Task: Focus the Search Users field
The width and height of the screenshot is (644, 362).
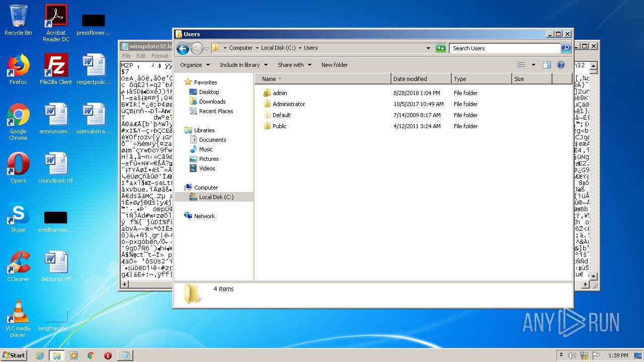Action: coord(505,48)
